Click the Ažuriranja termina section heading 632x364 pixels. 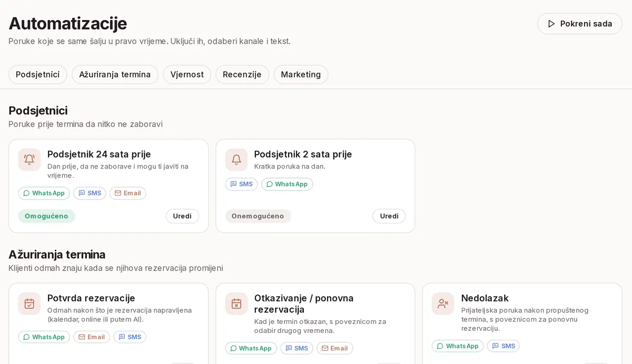(57, 254)
